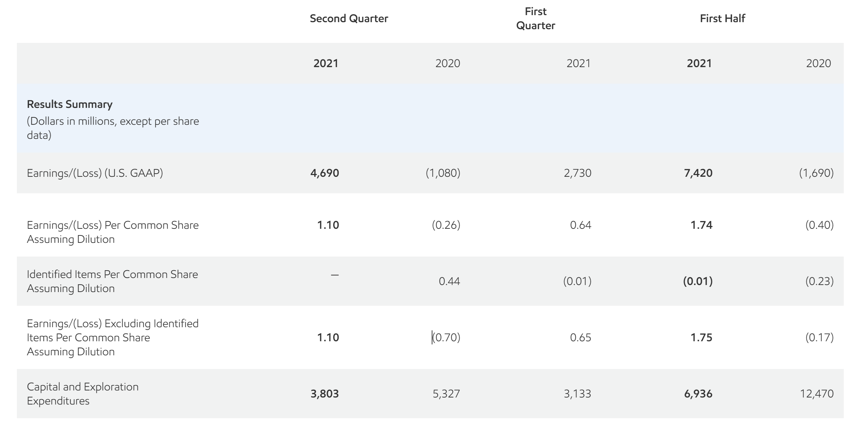The width and height of the screenshot is (868, 427).
Task: Click the 12,470 expenditures value
Action: click(x=817, y=394)
